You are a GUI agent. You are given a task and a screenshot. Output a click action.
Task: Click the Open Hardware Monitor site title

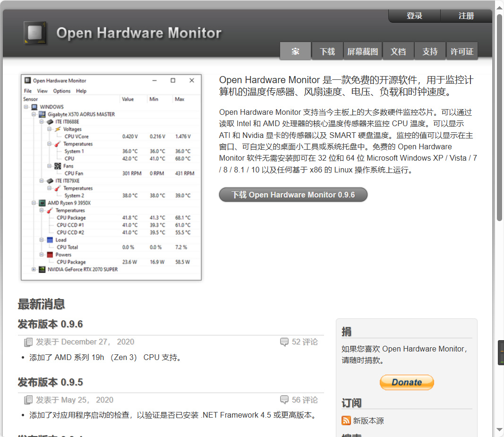(x=139, y=33)
